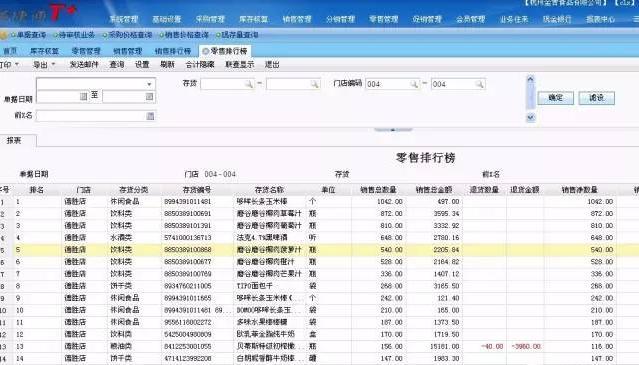Image resolution: width=639 pixels, height=365 pixels.
Task: Click magnifier in first 存货 field
Action: coord(249,84)
